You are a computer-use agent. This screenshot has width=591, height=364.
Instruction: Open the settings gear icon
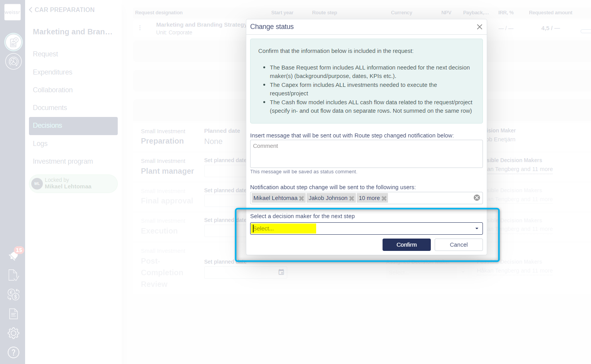[14, 333]
